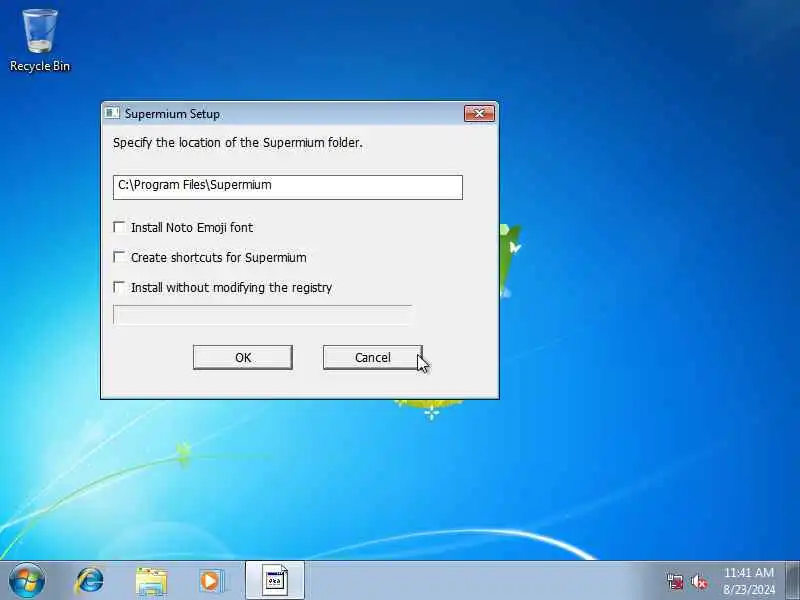Cancel the Supermium Setup dialog

(372, 357)
